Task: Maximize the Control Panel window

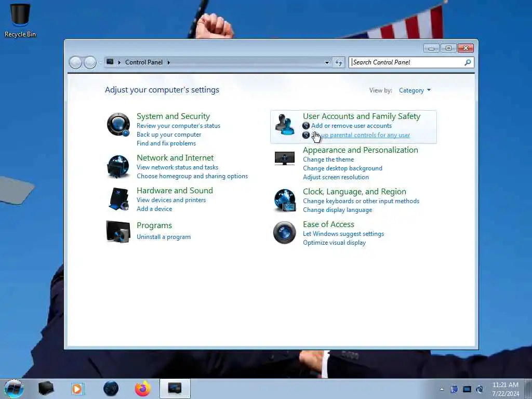Action: coord(448,48)
